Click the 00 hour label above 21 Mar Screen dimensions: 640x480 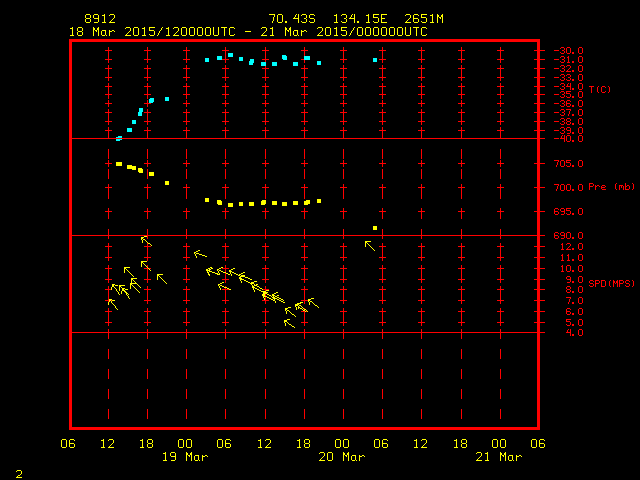tap(499, 444)
